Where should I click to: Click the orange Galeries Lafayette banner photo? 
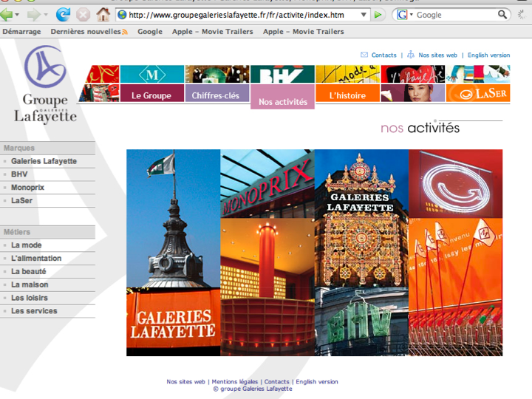point(174,321)
